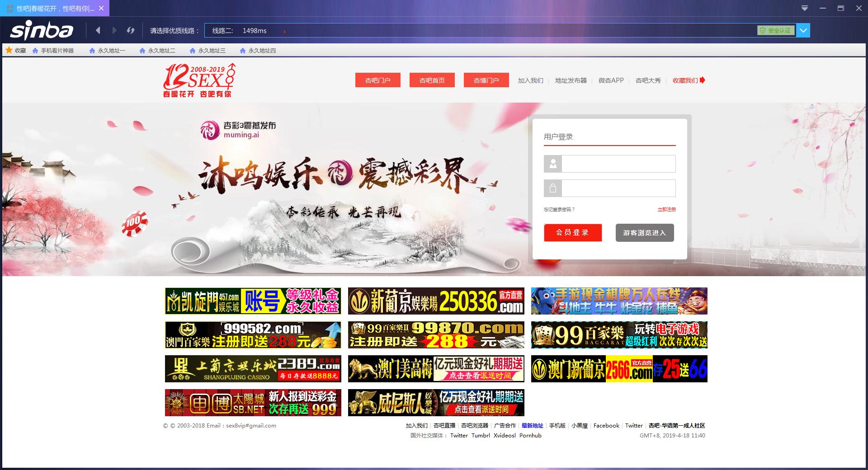This screenshot has width=868, height=470.
Task: Click the 立即注册 register link
Action: (667, 209)
